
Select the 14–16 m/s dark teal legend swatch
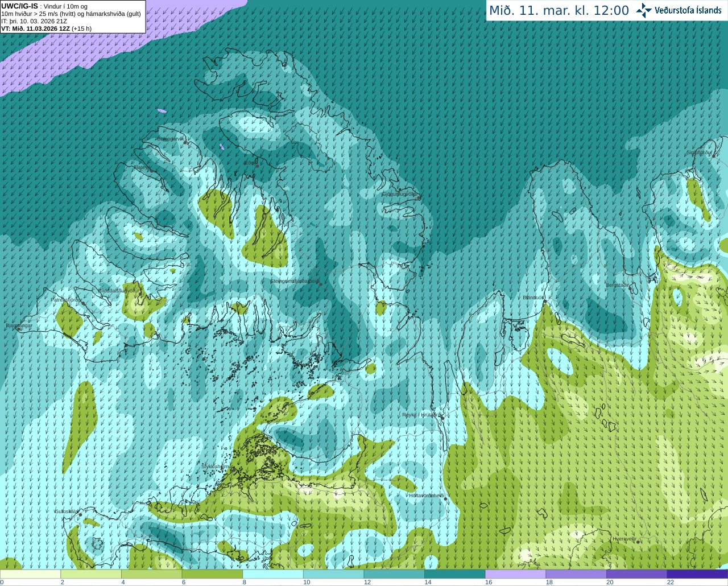(x=455, y=574)
